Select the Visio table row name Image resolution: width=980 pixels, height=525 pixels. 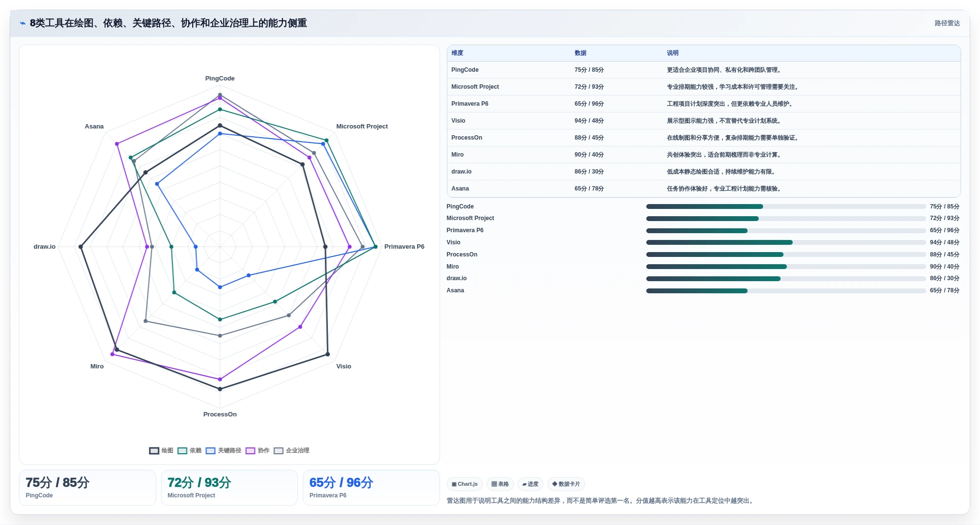click(458, 121)
